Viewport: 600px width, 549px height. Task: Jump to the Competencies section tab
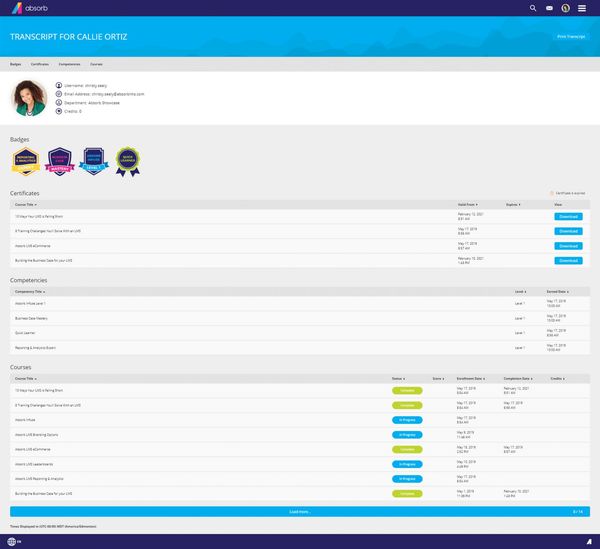[69, 64]
